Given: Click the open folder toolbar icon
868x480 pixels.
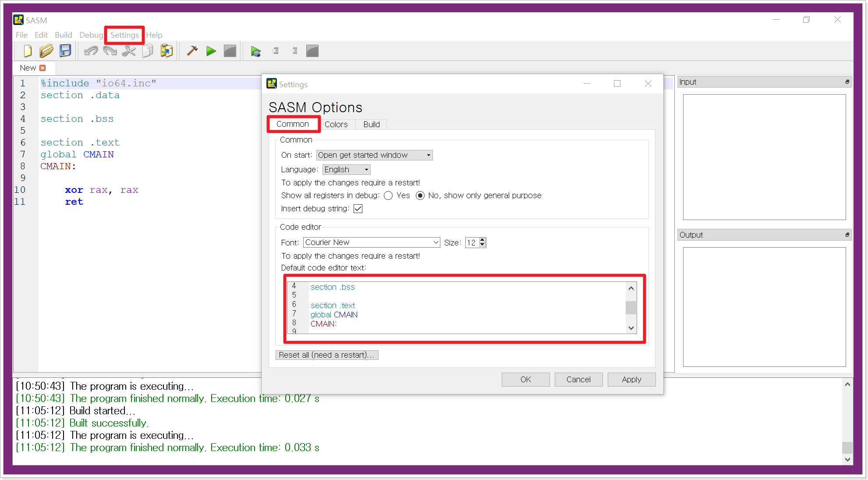Looking at the screenshot, I should [46, 51].
